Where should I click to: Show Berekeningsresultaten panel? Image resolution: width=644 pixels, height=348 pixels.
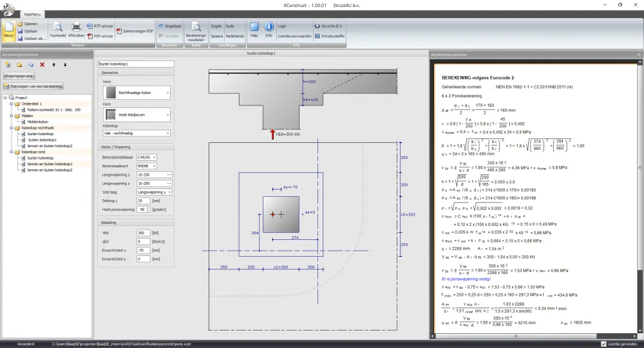196,32
